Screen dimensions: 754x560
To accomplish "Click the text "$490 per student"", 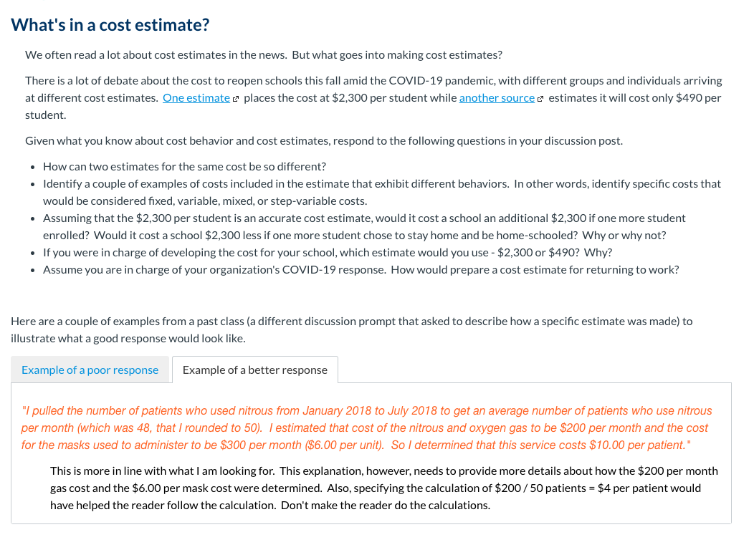I will pyautogui.click(x=687, y=97).
